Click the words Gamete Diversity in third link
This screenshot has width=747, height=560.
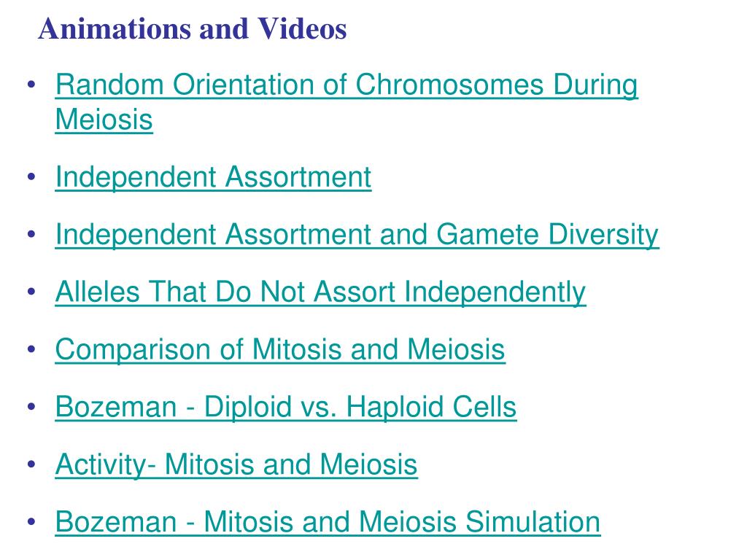(x=547, y=235)
